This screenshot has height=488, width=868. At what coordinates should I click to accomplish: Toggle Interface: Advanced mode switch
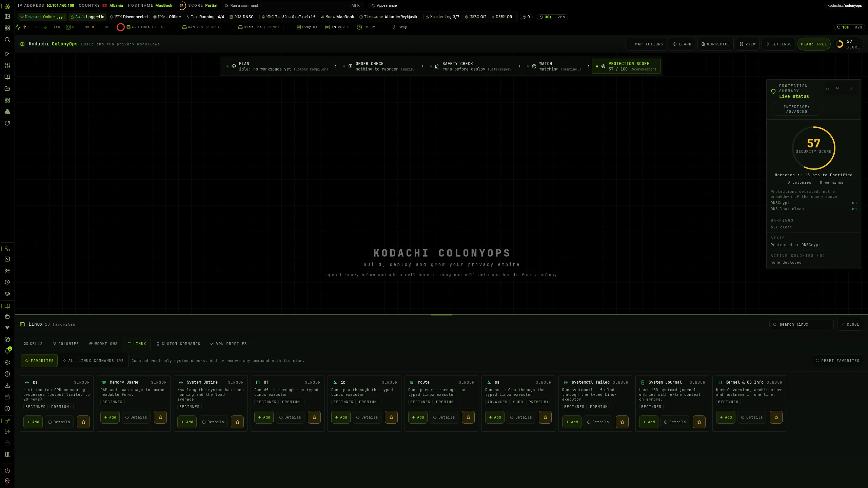(x=796, y=109)
